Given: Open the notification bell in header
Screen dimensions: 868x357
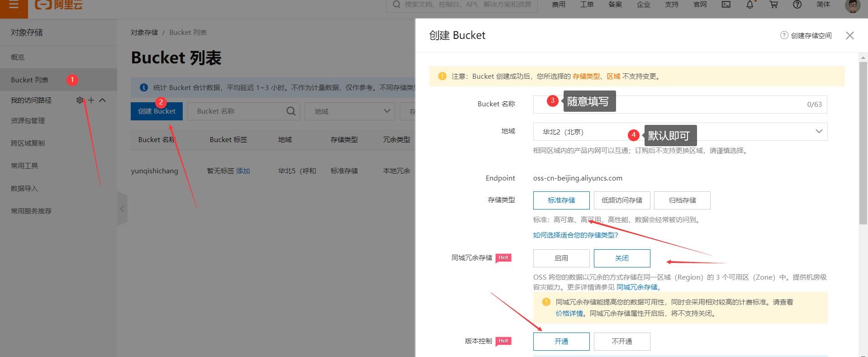Looking at the screenshot, I should tap(750, 5).
